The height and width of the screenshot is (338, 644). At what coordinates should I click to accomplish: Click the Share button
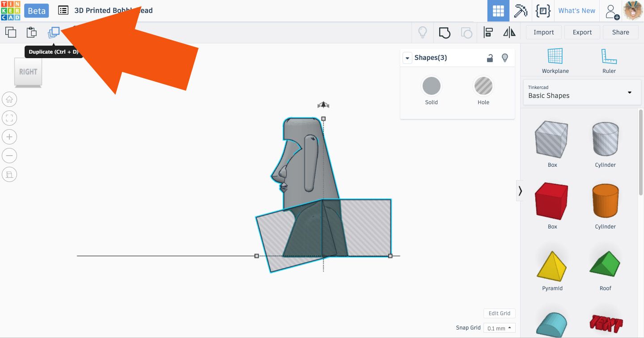621,32
